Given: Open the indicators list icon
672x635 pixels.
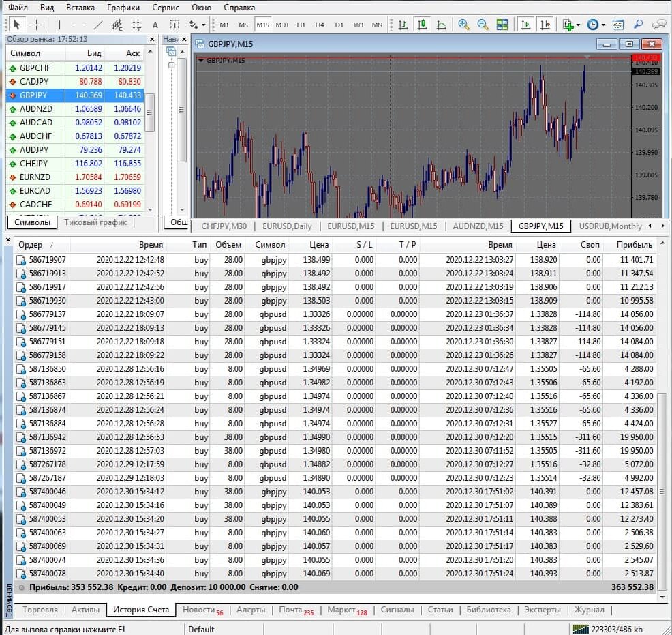Looking at the screenshot, I should click(x=568, y=25).
